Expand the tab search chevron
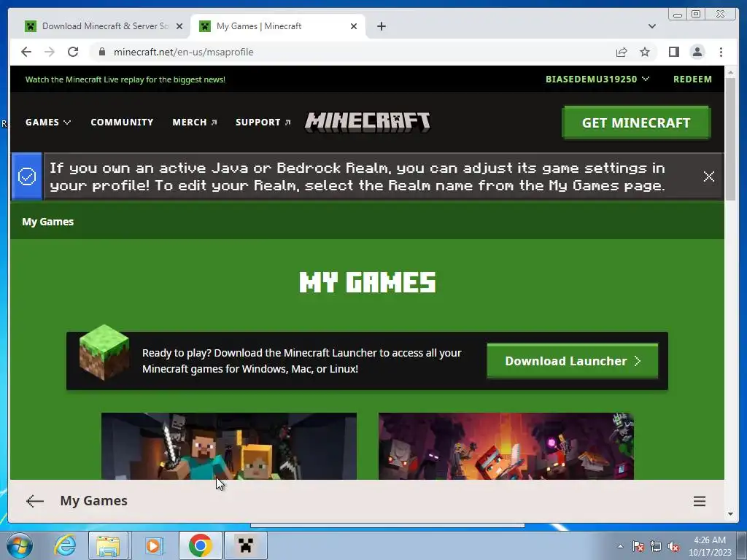Screen dimensions: 747x560 pos(651,26)
